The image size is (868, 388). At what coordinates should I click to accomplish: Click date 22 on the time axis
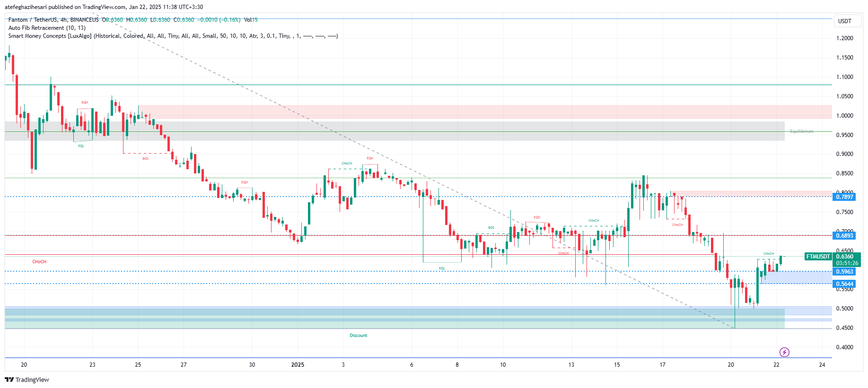[x=776, y=365]
